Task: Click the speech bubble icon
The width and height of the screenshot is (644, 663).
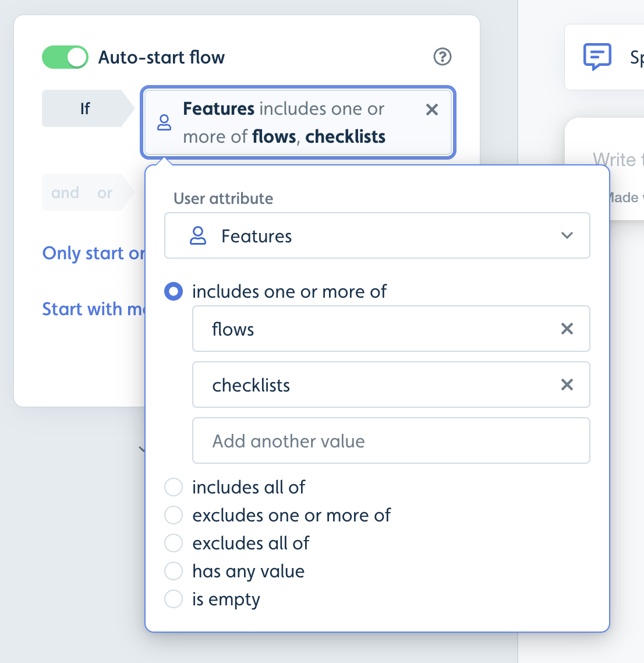Action: click(597, 57)
